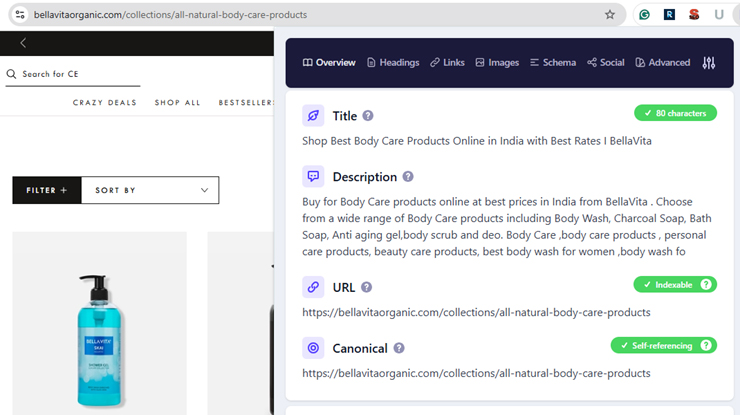Open the Images tab
Screen dimensions: 740x415
click(497, 63)
